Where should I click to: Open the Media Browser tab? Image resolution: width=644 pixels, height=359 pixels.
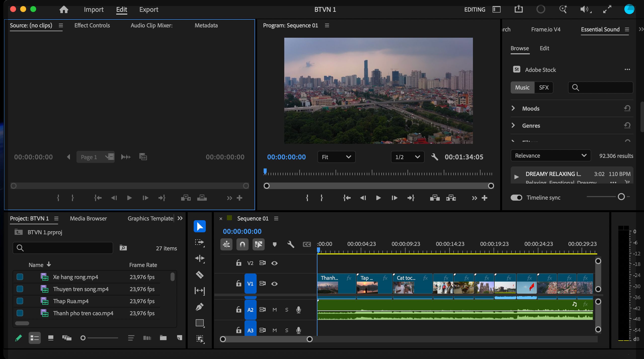pyautogui.click(x=88, y=218)
